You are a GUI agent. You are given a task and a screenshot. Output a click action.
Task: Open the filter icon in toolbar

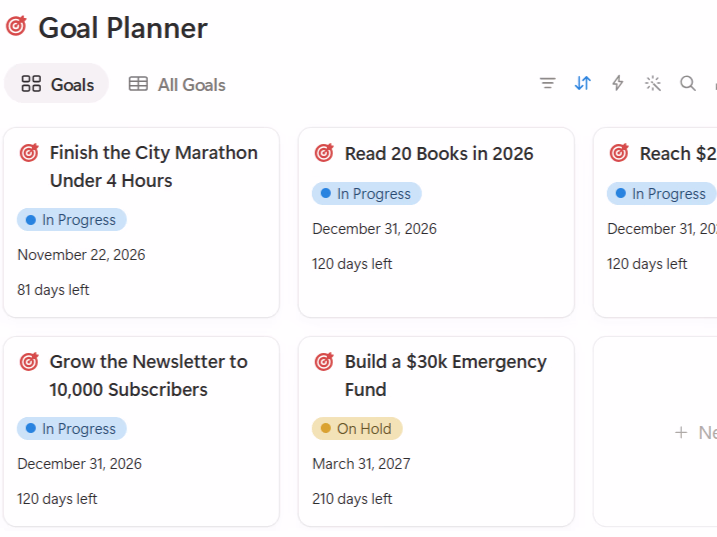click(547, 83)
